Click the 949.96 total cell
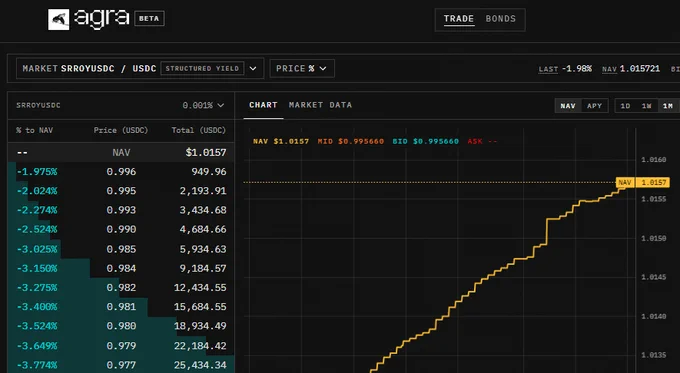 [209, 172]
